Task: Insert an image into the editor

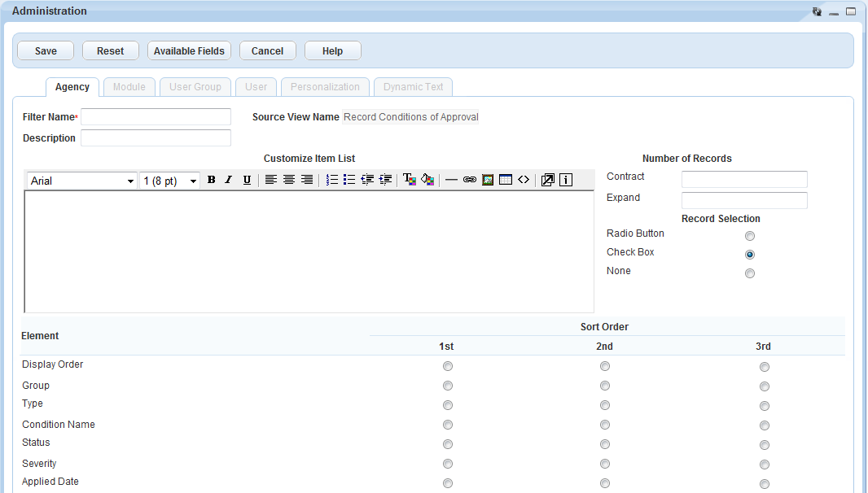Action: coord(488,180)
